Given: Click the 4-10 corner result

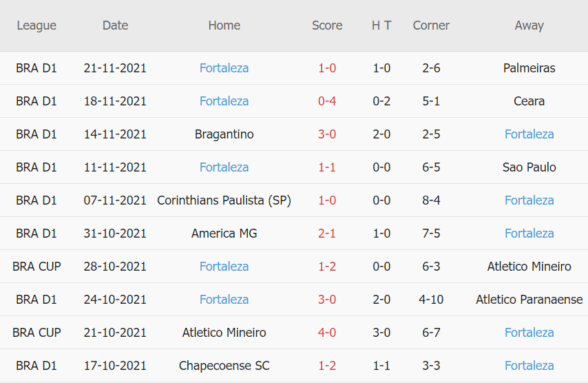Looking at the screenshot, I should pyautogui.click(x=431, y=300).
